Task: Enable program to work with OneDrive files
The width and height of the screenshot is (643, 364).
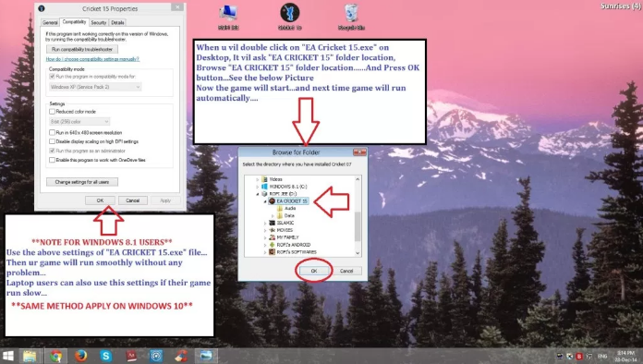Action: click(x=52, y=160)
